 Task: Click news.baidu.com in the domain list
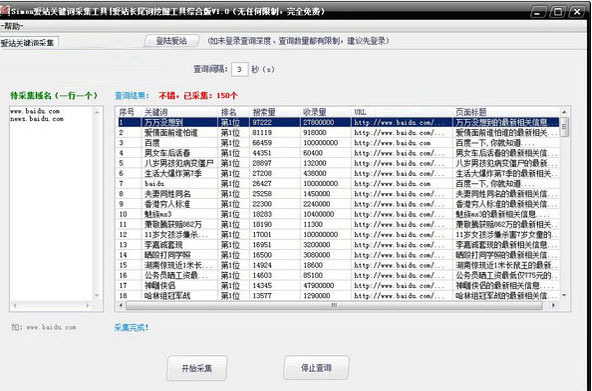(37, 119)
